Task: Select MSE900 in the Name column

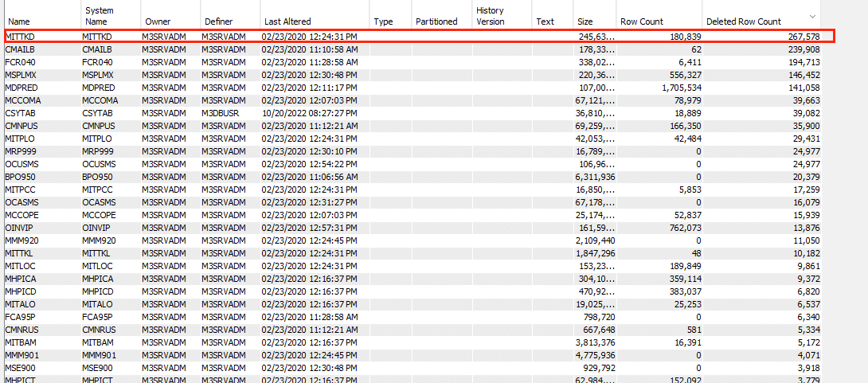Action: point(21,368)
